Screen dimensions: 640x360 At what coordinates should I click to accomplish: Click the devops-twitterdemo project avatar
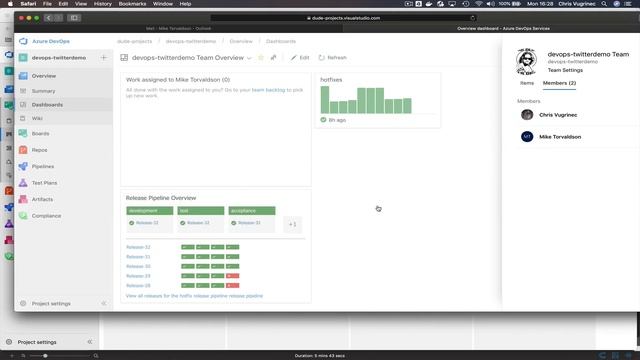23,58
